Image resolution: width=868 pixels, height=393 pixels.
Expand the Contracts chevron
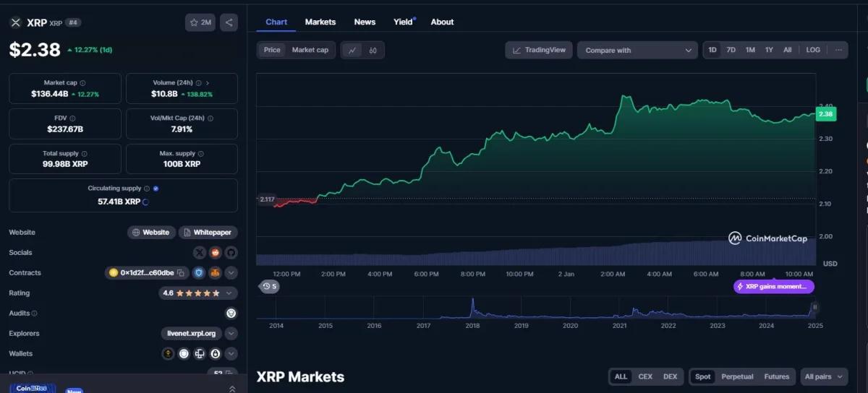(x=231, y=273)
